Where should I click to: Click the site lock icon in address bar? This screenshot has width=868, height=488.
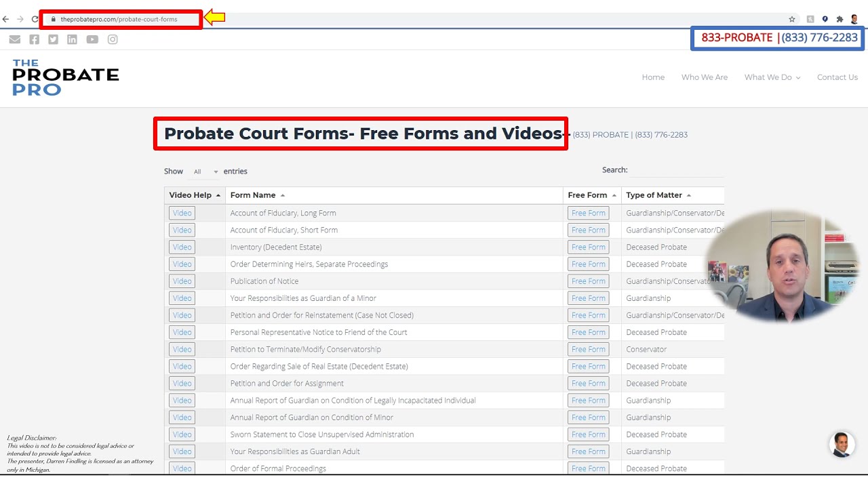coord(53,19)
